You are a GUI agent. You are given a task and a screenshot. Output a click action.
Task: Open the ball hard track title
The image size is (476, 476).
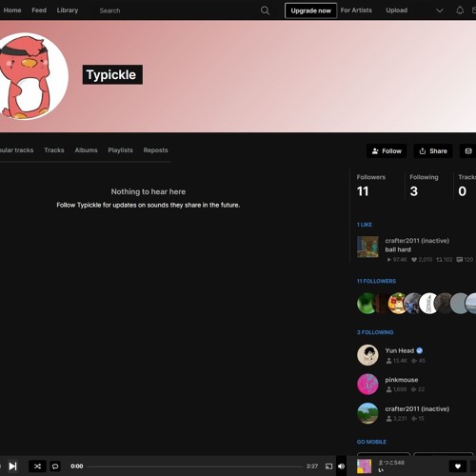[398, 249]
